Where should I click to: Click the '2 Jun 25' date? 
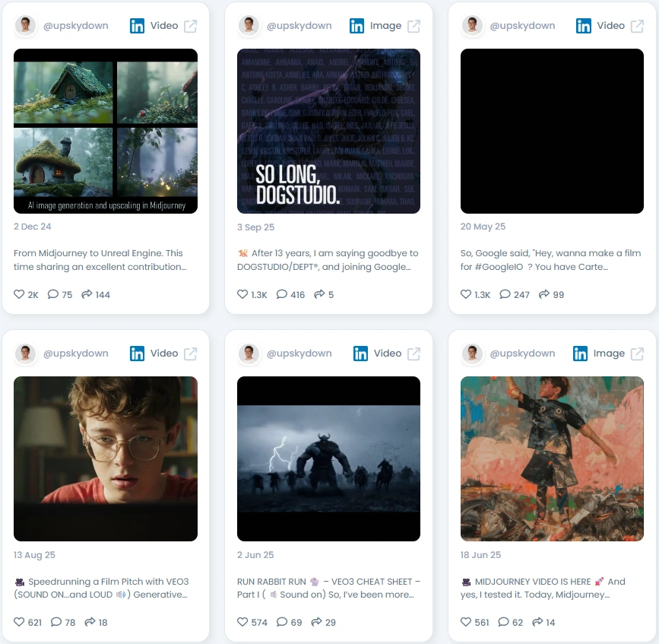pyautogui.click(x=255, y=554)
